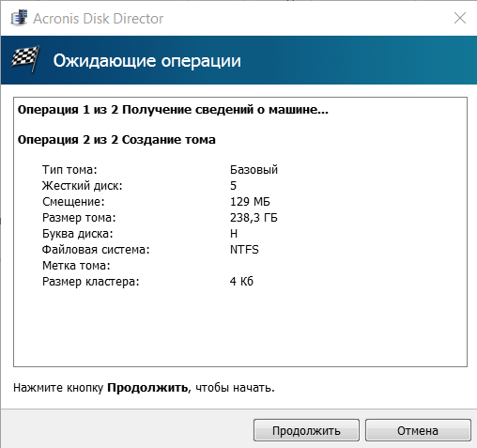Click the offset value '129 МБ'
The image size is (477, 448).
[x=250, y=202]
